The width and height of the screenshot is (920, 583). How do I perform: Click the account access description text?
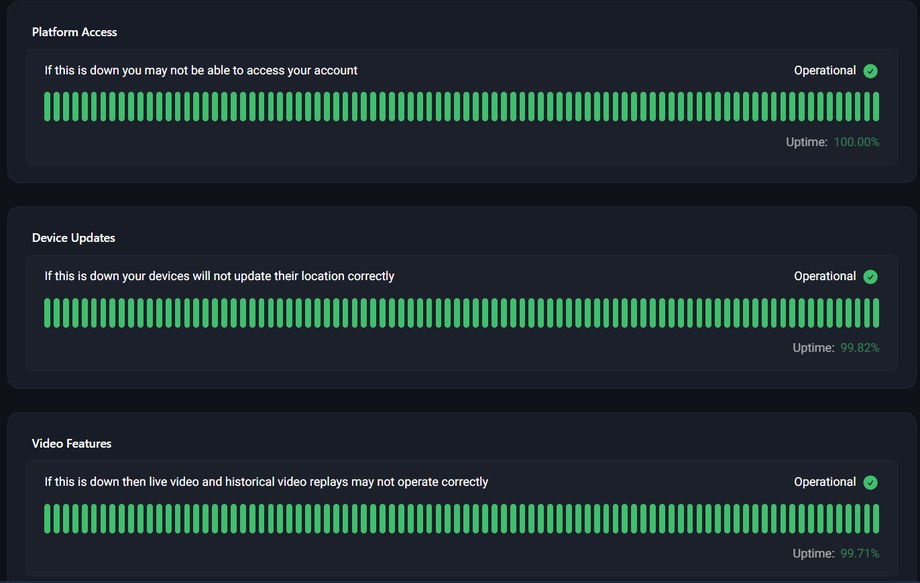click(x=201, y=71)
